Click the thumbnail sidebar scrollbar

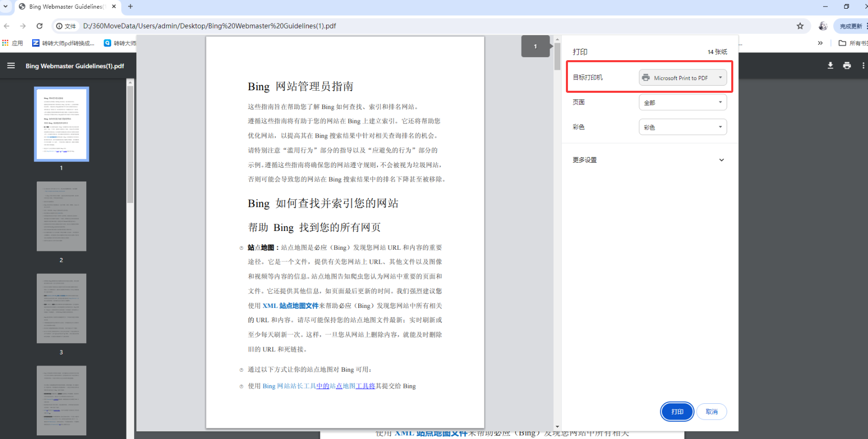pyautogui.click(x=130, y=145)
